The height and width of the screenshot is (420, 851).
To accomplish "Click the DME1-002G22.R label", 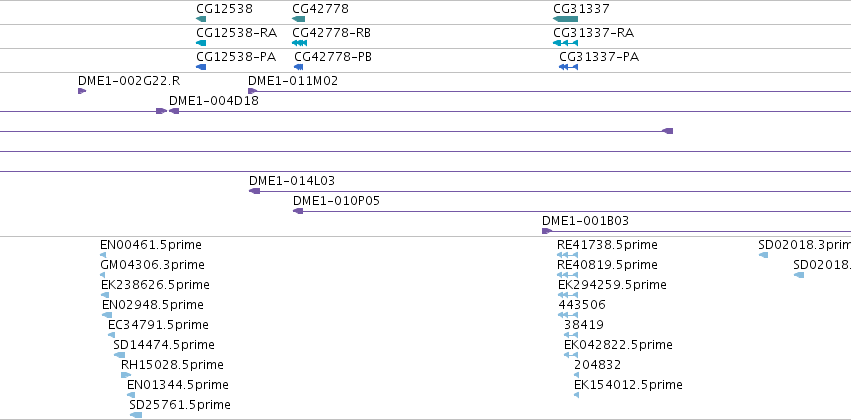I will point(129,81).
